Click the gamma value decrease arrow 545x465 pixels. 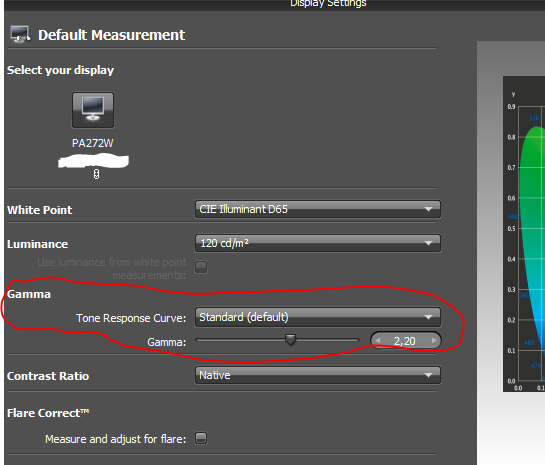pyautogui.click(x=378, y=341)
